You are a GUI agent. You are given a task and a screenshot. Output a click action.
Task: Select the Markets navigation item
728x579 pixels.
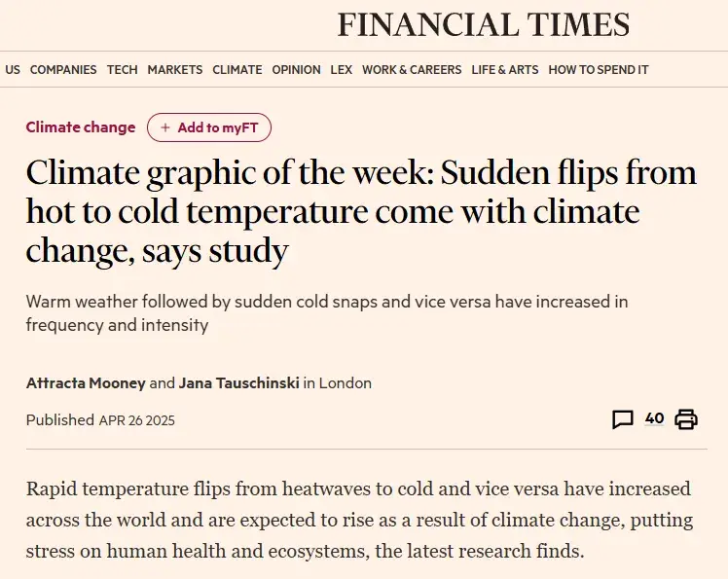click(x=175, y=70)
